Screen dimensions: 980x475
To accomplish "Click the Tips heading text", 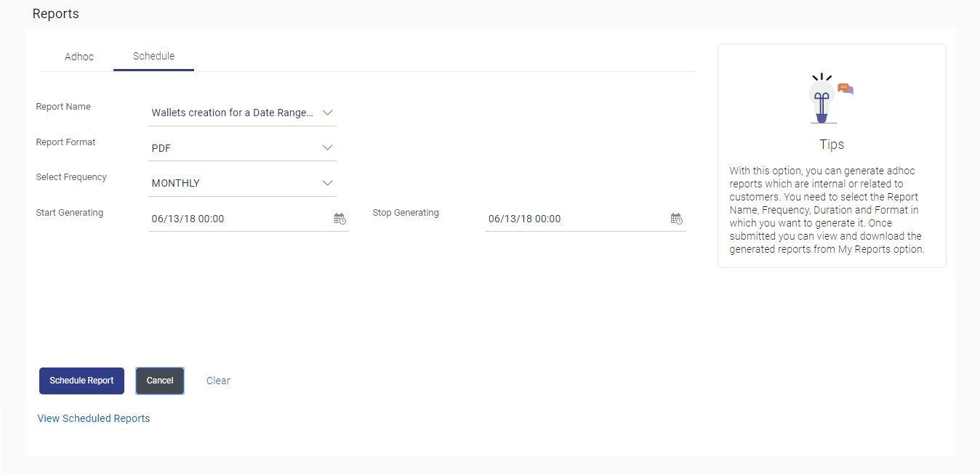I will pos(832,145).
